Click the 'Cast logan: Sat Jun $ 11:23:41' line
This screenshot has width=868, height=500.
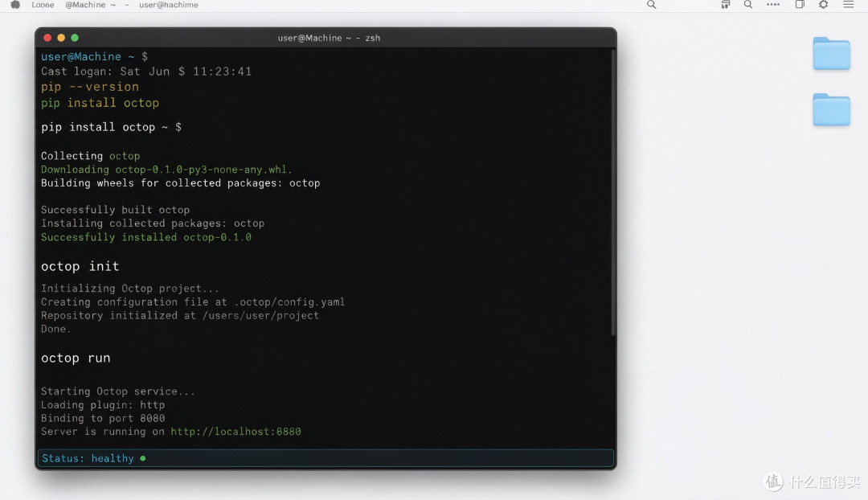point(146,72)
